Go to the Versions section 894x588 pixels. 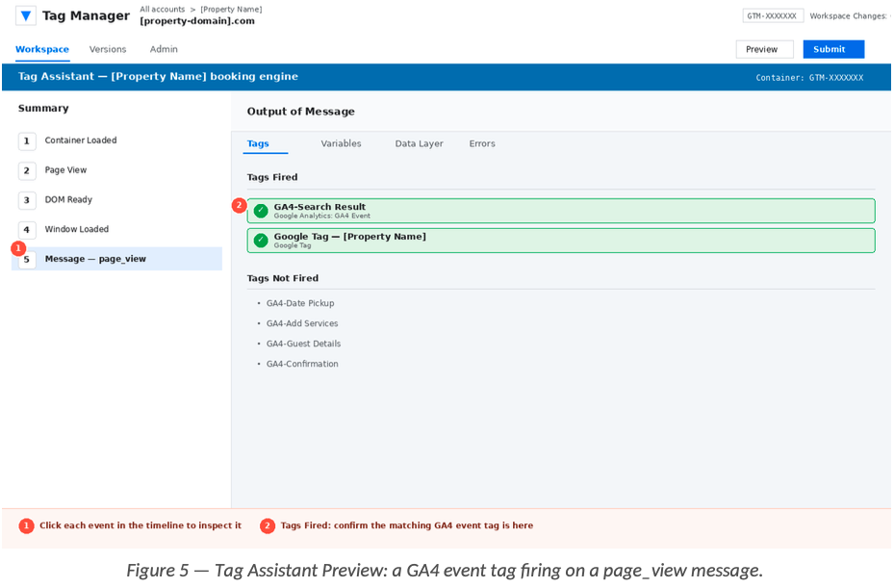pos(108,50)
